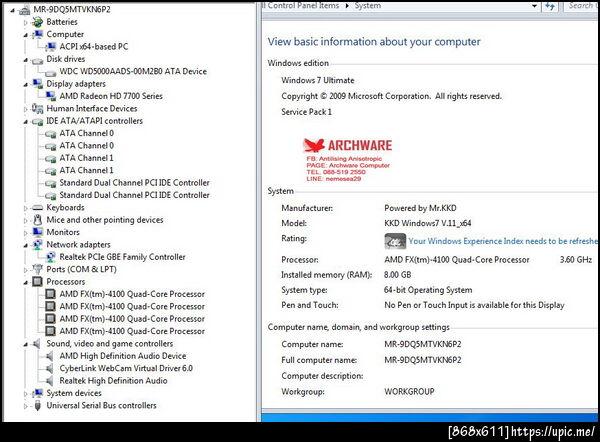The width and height of the screenshot is (600, 442).
Task: Click the AMD Radeon HD 7700 icon
Action: (51, 96)
